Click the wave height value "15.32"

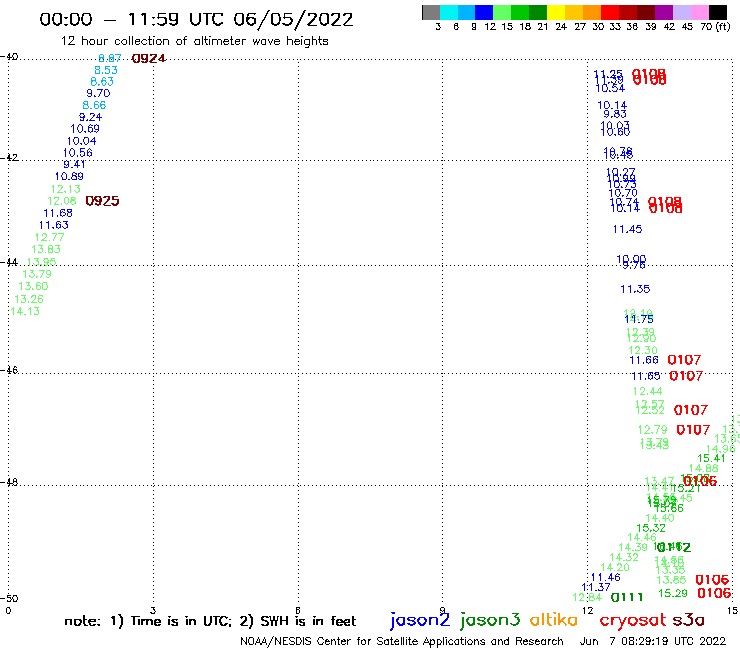[651, 528]
